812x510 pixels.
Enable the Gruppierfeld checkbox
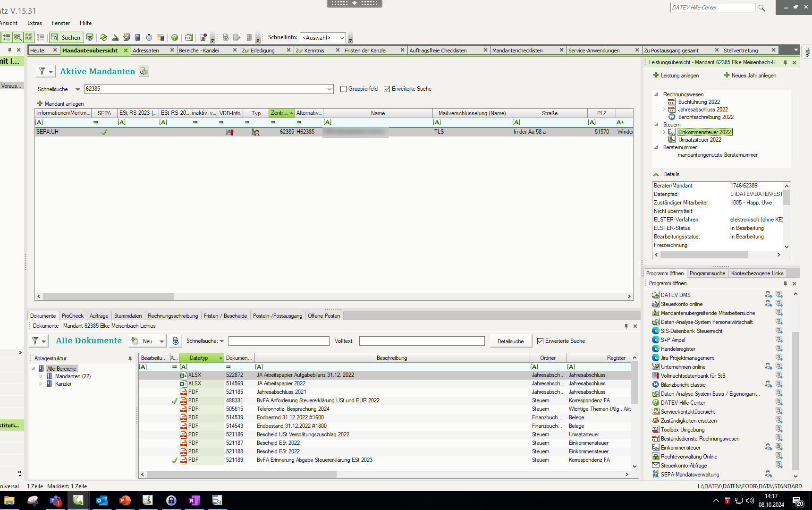(344, 89)
